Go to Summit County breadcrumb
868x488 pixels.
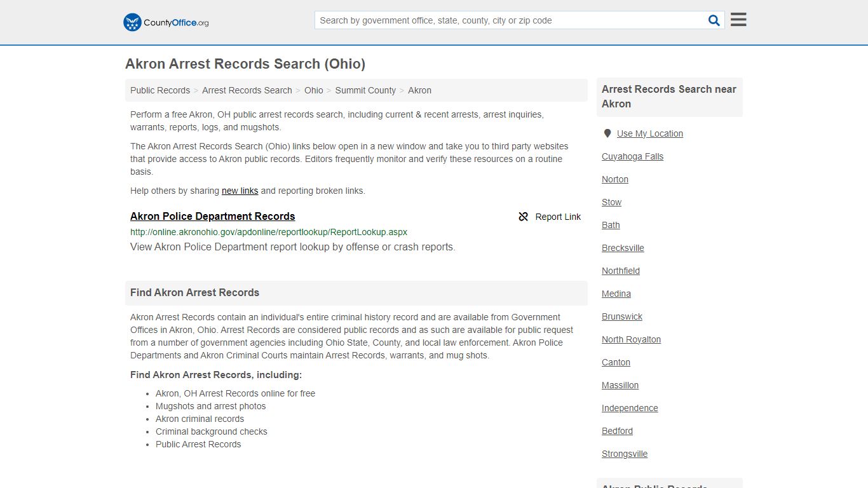click(x=365, y=90)
